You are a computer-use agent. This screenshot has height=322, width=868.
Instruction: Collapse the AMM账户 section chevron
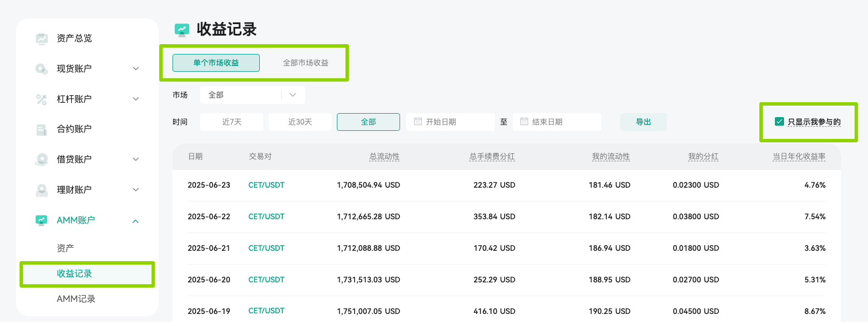(136, 221)
